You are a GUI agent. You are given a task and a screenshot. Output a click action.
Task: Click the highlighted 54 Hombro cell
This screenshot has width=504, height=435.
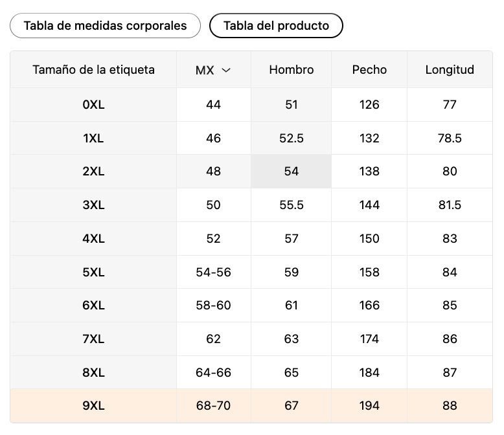(x=292, y=172)
